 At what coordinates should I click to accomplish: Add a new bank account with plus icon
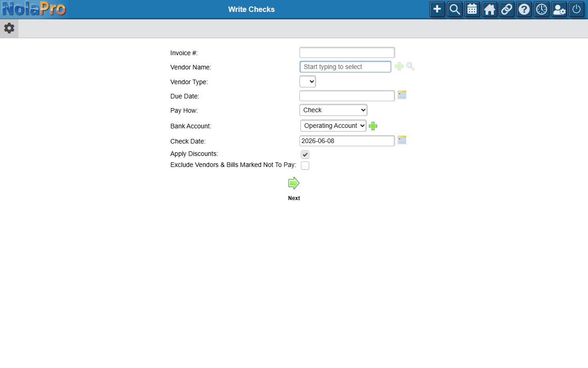pyautogui.click(x=373, y=126)
